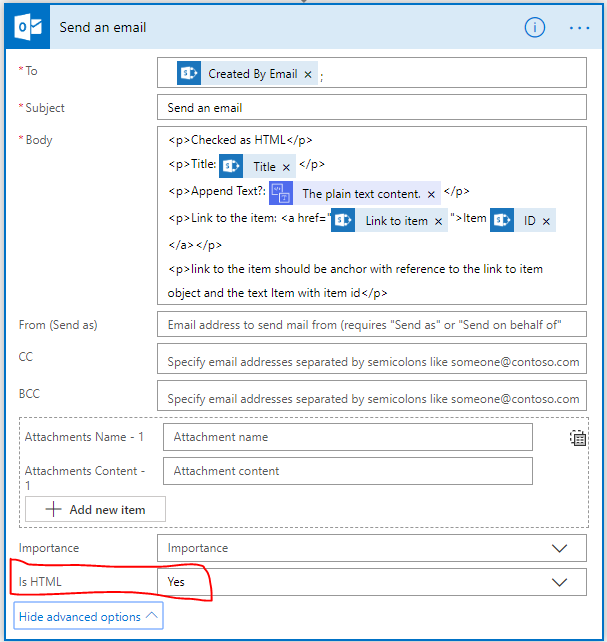Remove the Link to item token
The width and height of the screenshot is (607, 642).
click(438, 222)
